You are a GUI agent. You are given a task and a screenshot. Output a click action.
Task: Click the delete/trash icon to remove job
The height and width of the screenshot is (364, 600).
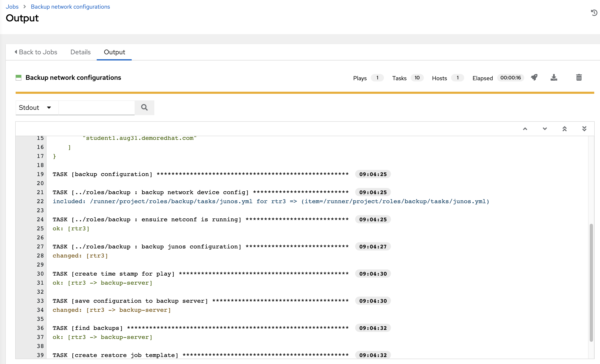click(x=579, y=78)
